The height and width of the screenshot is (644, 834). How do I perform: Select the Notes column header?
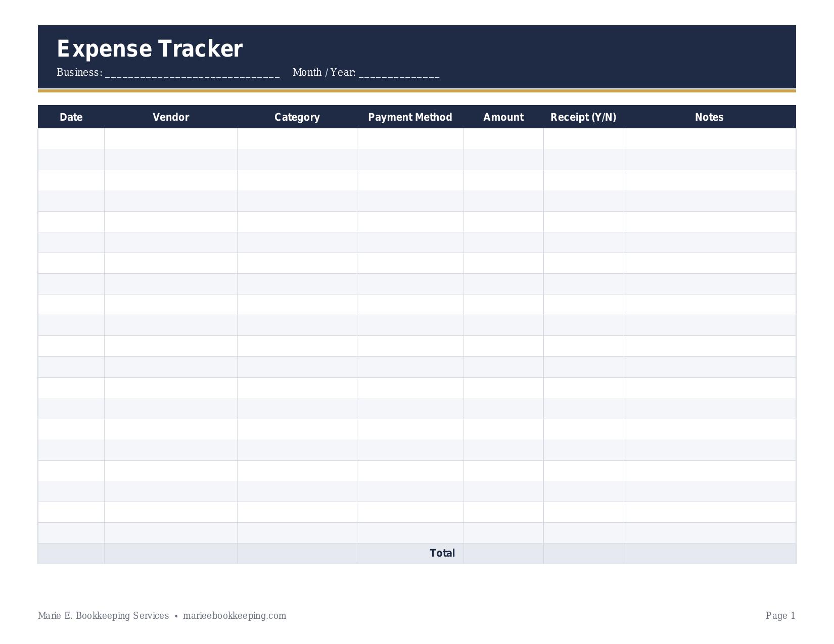click(x=709, y=117)
